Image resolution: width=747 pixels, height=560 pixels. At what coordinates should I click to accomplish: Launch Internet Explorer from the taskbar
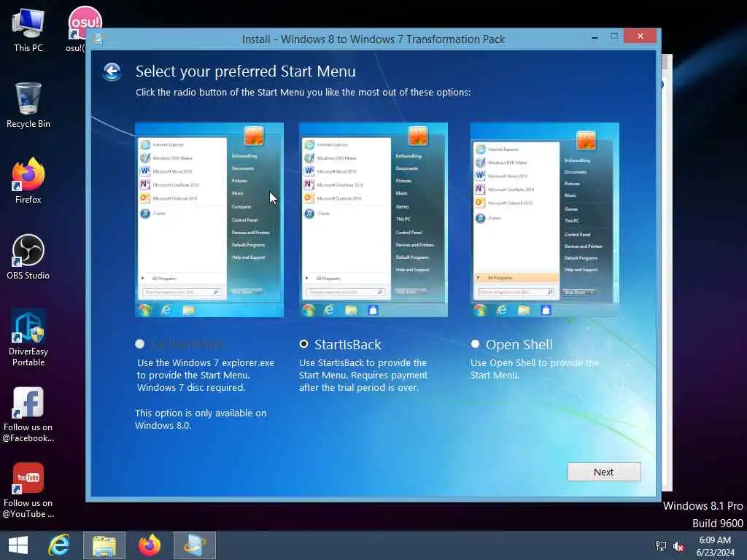coord(59,545)
